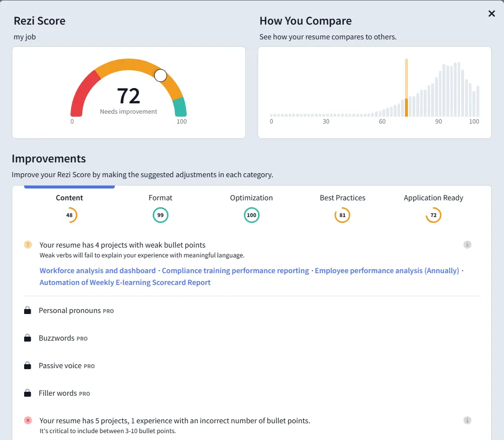Click the Needs improvement label
This screenshot has width=504, height=440.
pos(129,111)
